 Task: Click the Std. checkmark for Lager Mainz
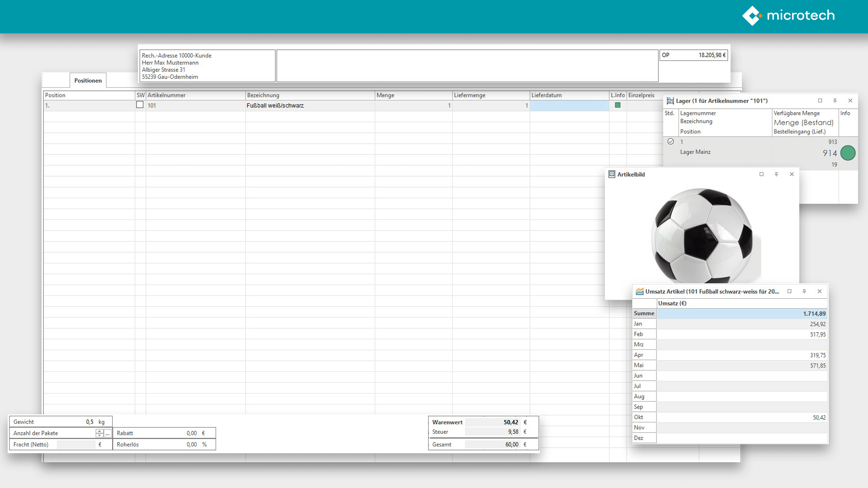(670, 141)
